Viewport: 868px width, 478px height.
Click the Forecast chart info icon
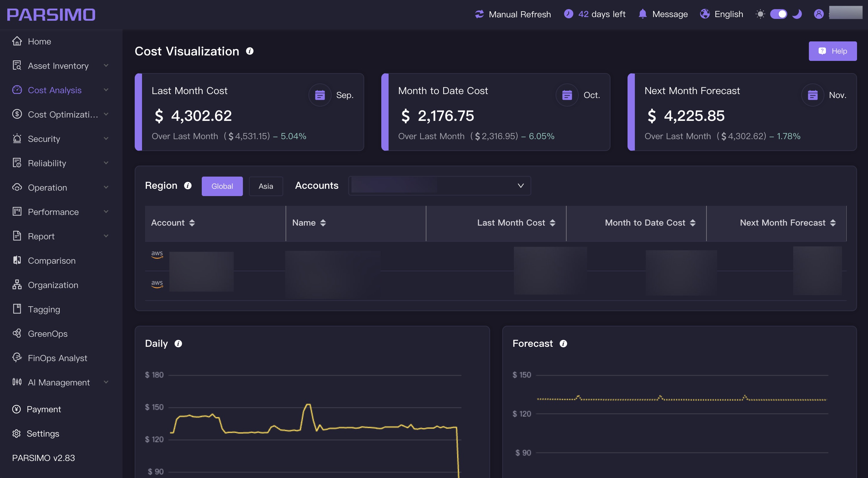click(x=564, y=343)
